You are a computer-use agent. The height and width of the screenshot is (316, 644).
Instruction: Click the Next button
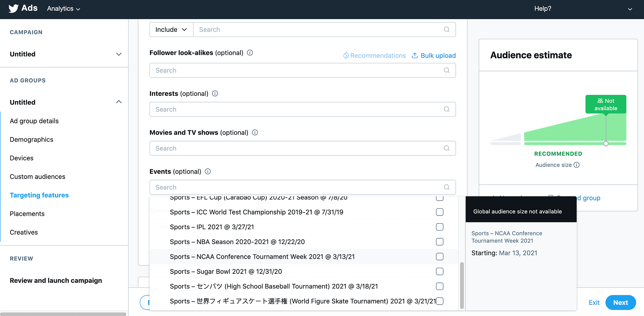(x=621, y=303)
